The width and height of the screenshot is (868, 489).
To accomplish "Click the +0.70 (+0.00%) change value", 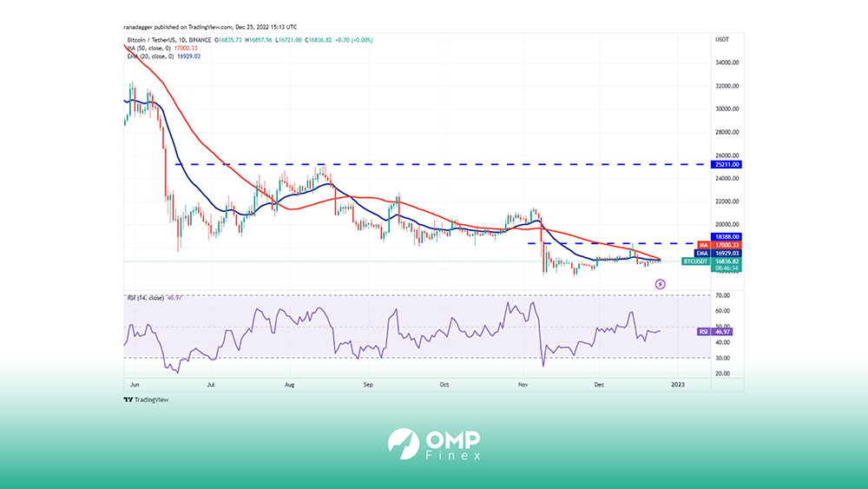I will tap(354, 40).
